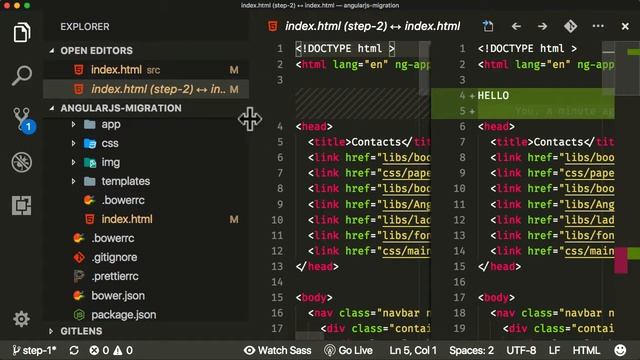Click <body> tag in left diff pane
Image resolution: width=640 pixels, height=360 pixels.
[x=314, y=298]
